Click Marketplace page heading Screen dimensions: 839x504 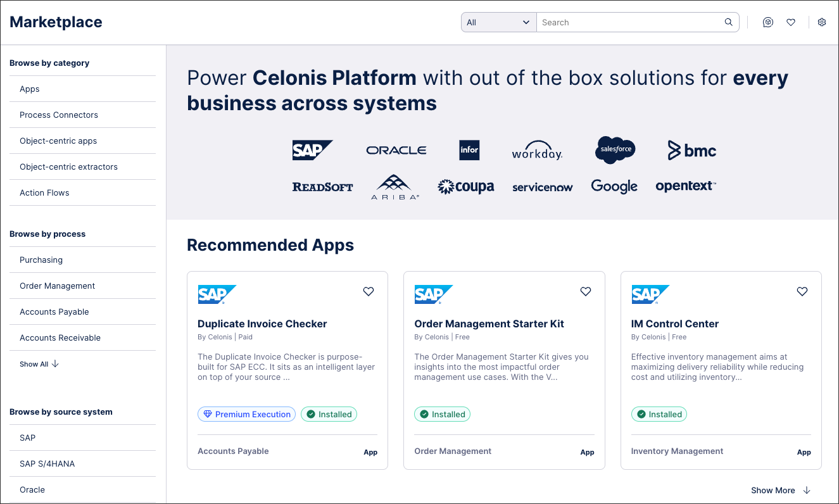56,22
